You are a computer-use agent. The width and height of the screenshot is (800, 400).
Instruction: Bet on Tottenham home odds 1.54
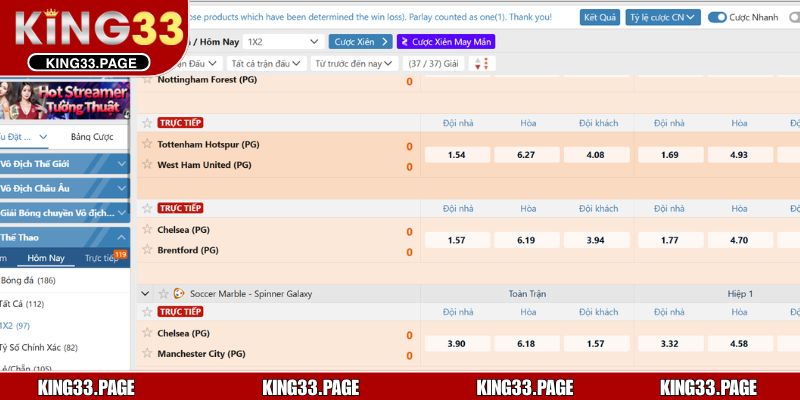click(x=457, y=155)
